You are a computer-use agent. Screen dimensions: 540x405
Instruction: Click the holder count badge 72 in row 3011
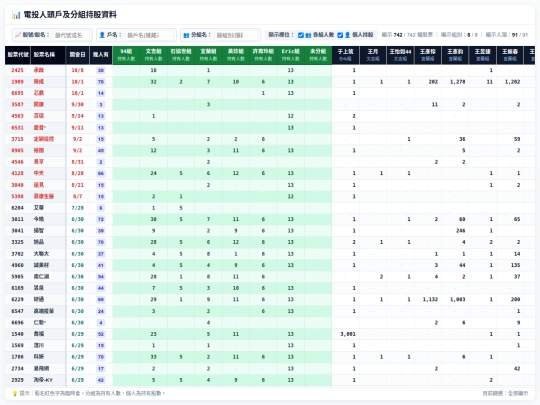[x=101, y=219]
